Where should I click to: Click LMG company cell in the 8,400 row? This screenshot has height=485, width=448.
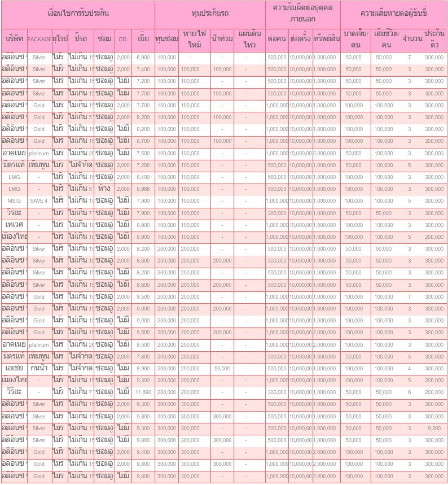[x=14, y=177]
